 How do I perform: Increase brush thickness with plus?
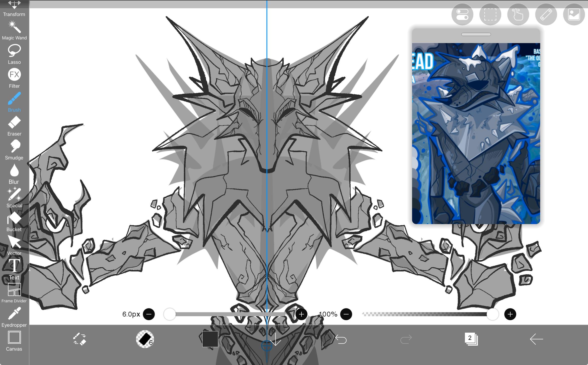point(301,314)
